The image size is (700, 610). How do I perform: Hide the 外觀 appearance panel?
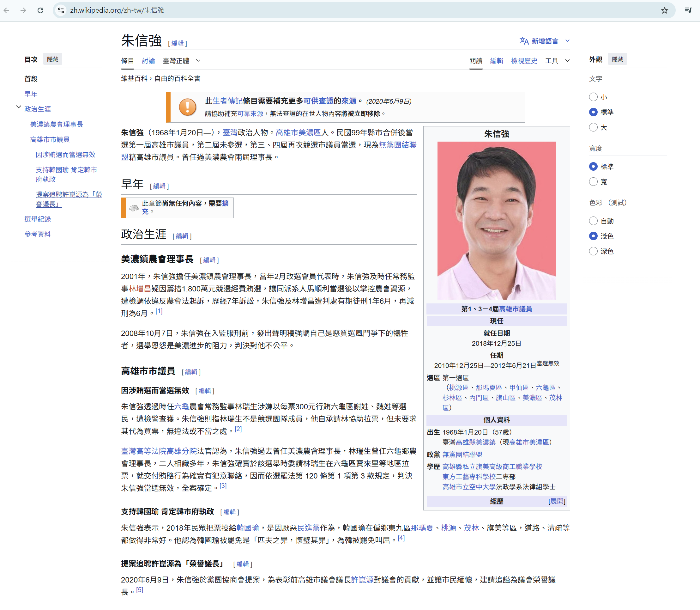pyautogui.click(x=617, y=59)
